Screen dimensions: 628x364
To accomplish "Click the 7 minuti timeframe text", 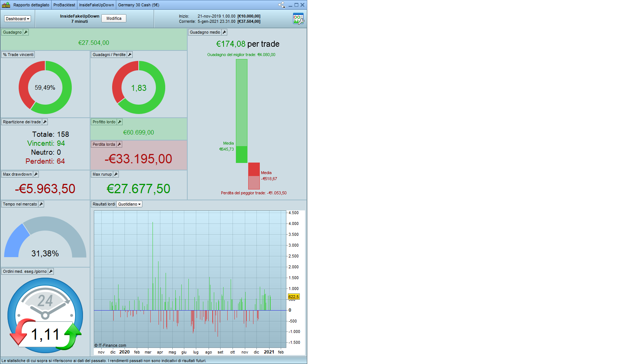I will pyautogui.click(x=80, y=21).
